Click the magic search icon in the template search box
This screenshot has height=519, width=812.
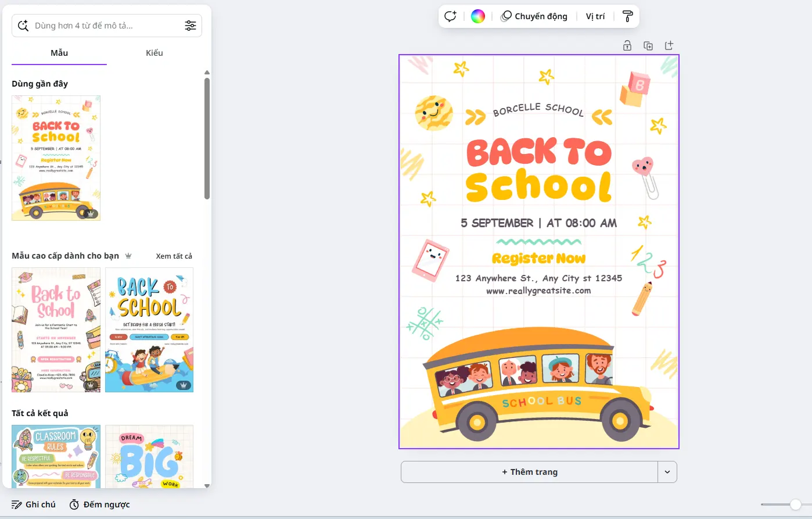click(x=23, y=26)
